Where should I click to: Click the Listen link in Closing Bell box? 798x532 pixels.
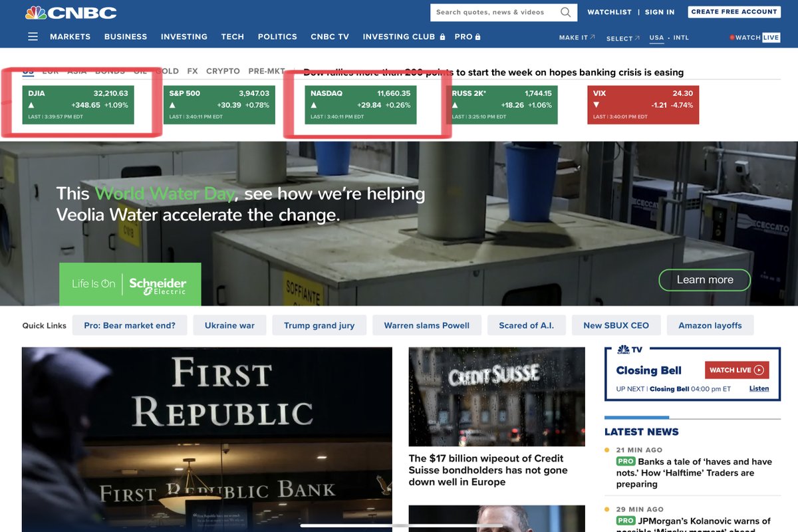click(x=759, y=388)
